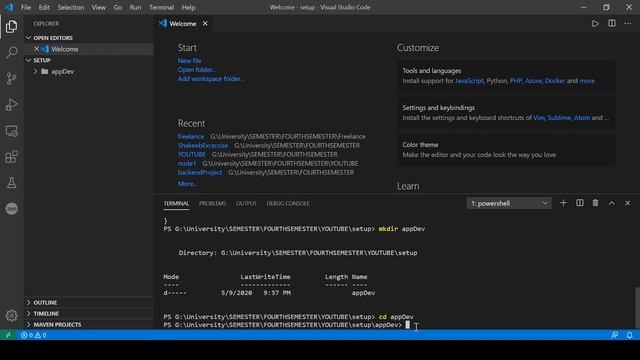This screenshot has width=640, height=360.
Task: Open the recent freelance folder
Action: point(191,136)
